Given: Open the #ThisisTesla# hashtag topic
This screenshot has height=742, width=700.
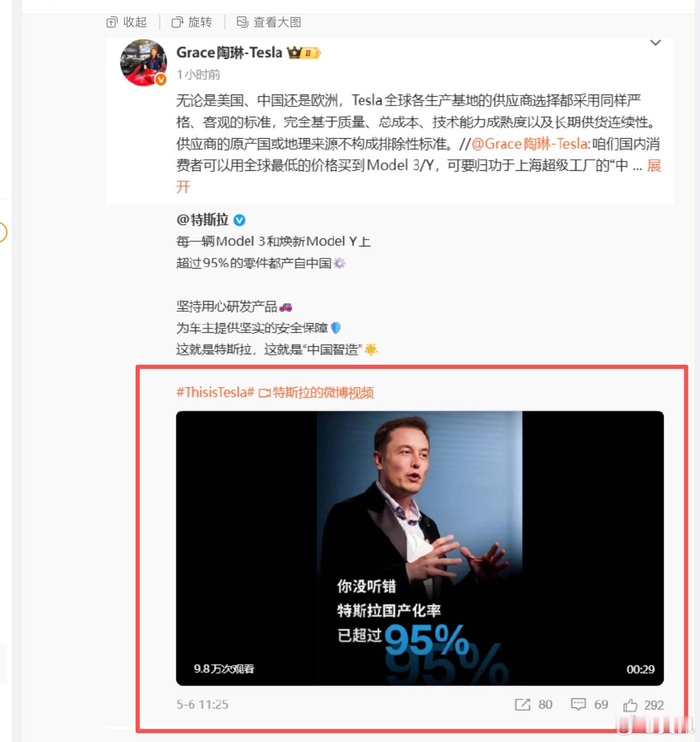Looking at the screenshot, I should pyautogui.click(x=215, y=392).
